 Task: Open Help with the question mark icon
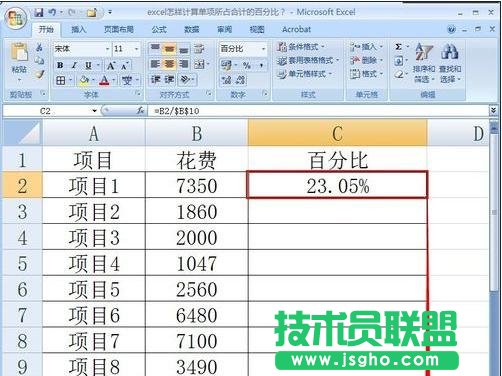[451, 30]
